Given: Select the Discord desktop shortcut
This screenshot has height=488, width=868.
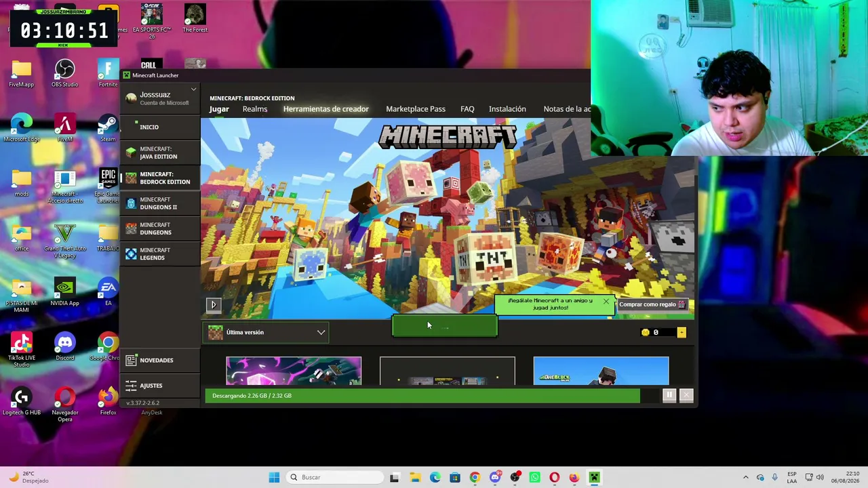Looking at the screenshot, I should (64, 346).
